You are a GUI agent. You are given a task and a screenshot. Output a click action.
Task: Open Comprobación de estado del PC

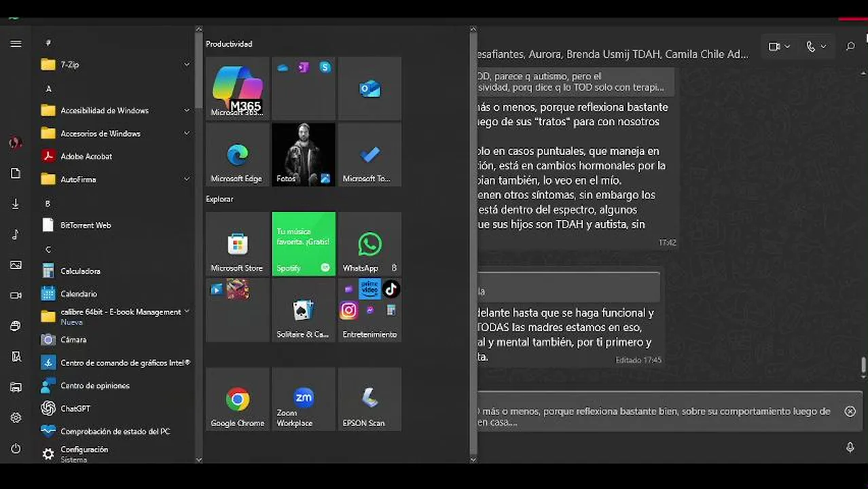[x=115, y=431]
